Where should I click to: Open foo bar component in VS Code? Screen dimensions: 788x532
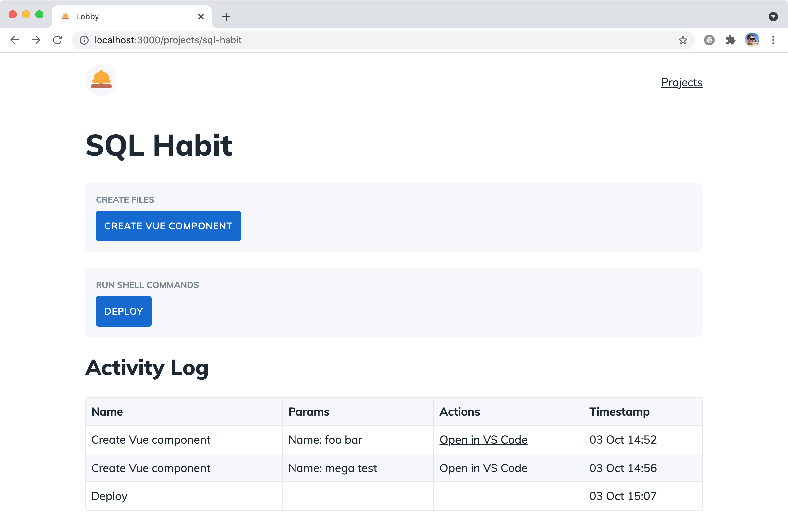[483, 440]
